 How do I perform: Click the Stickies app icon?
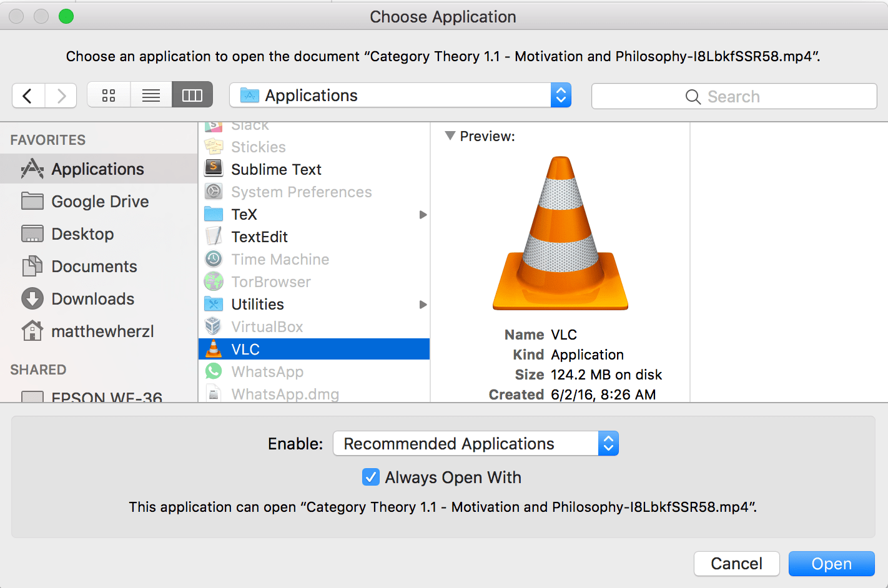[214, 147]
